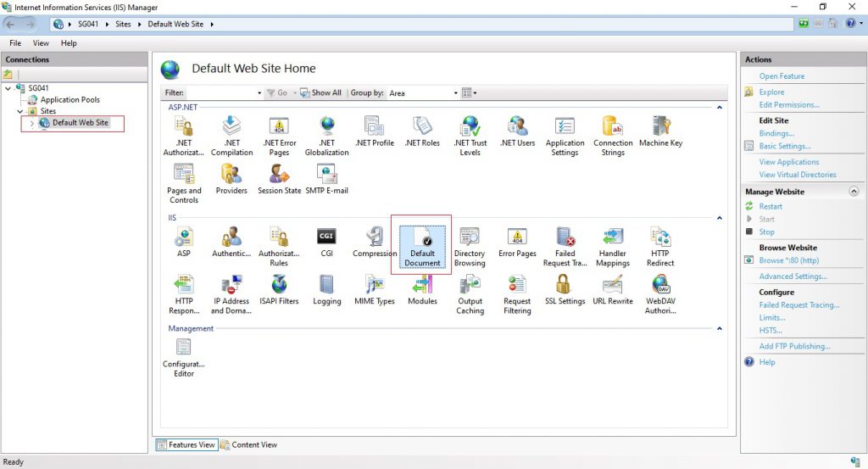Open Pages and Controls feature
868x469 pixels.
[x=184, y=184]
